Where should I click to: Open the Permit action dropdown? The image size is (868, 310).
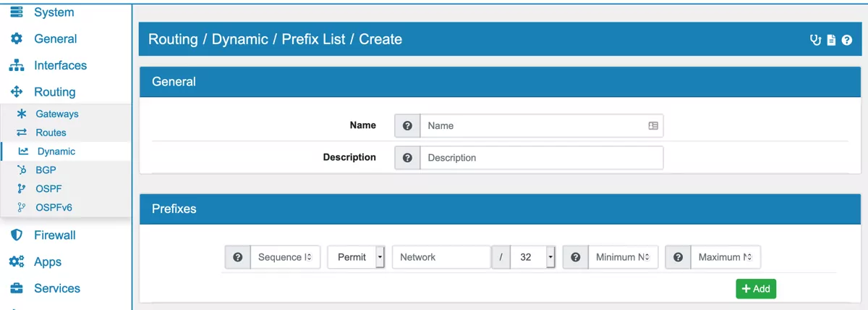tap(356, 257)
